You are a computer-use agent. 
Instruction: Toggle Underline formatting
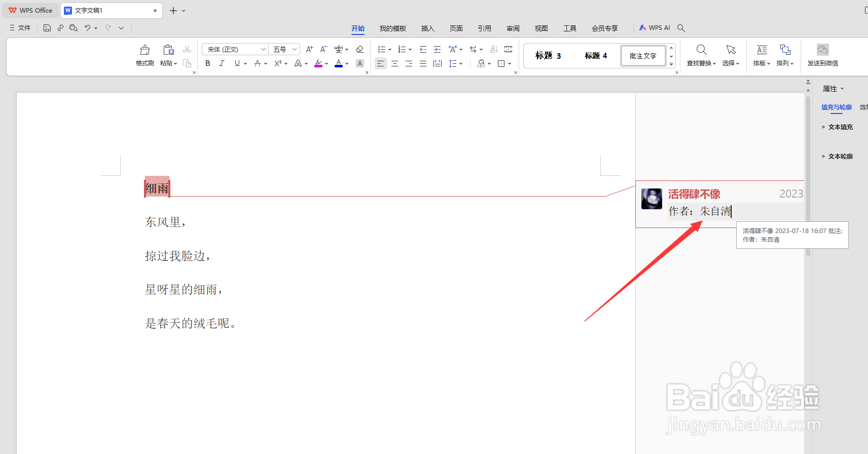pos(237,63)
